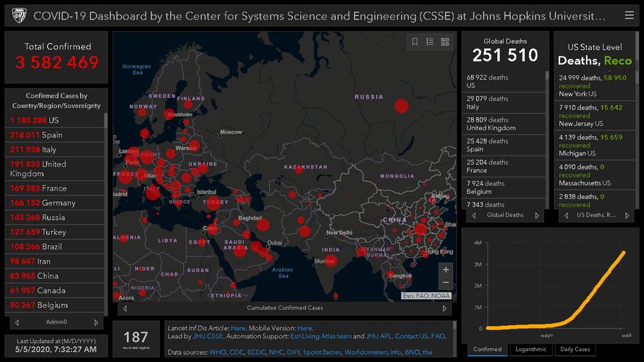
Task: Switch to the Logarithmic chart tab
Action: [x=531, y=349]
